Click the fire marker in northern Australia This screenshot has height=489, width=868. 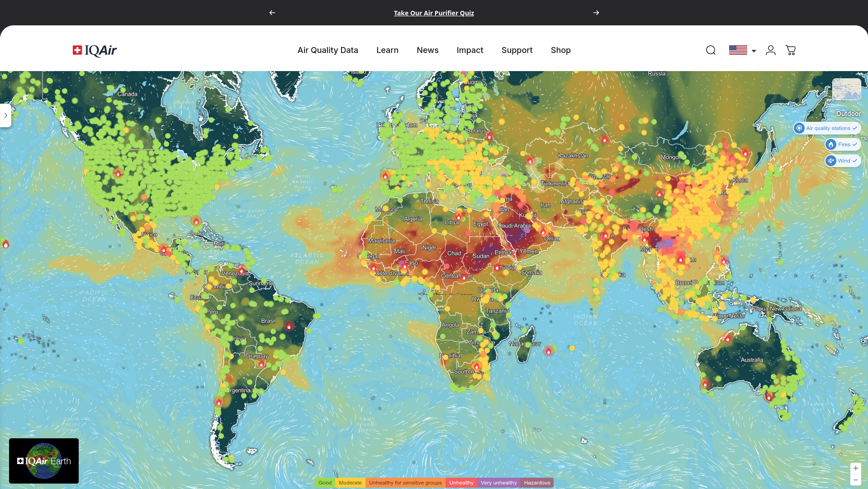pyautogui.click(x=727, y=338)
